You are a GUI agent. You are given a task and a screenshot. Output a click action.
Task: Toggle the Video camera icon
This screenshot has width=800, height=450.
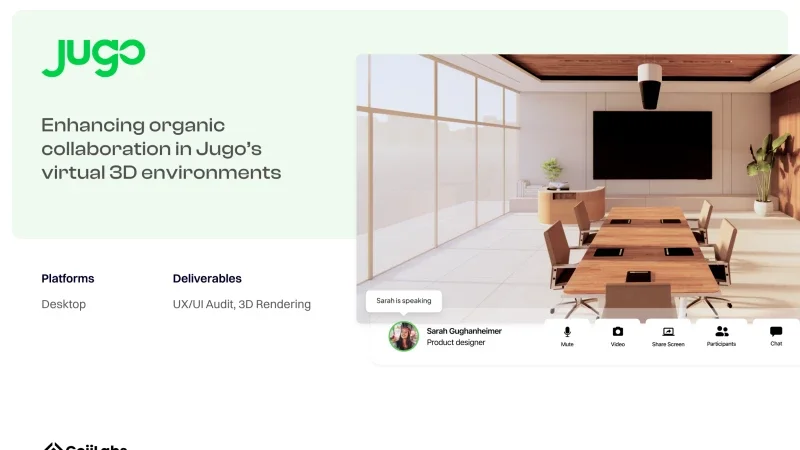[x=617, y=332]
